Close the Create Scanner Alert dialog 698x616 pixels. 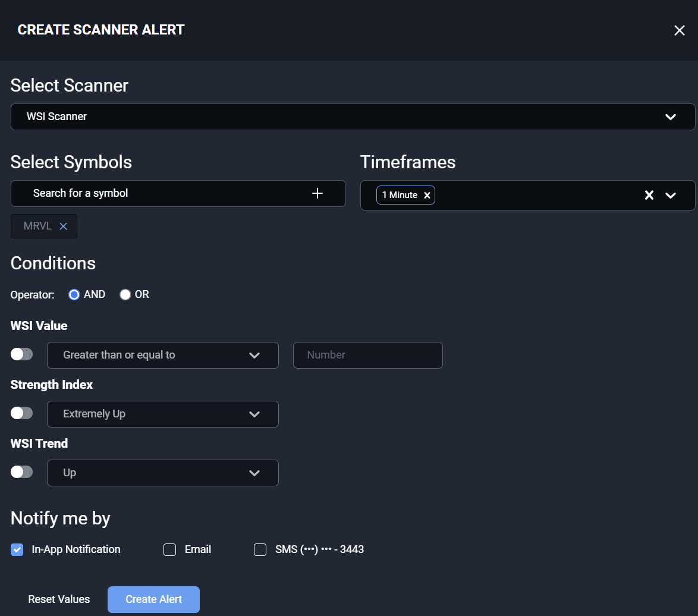pos(680,30)
